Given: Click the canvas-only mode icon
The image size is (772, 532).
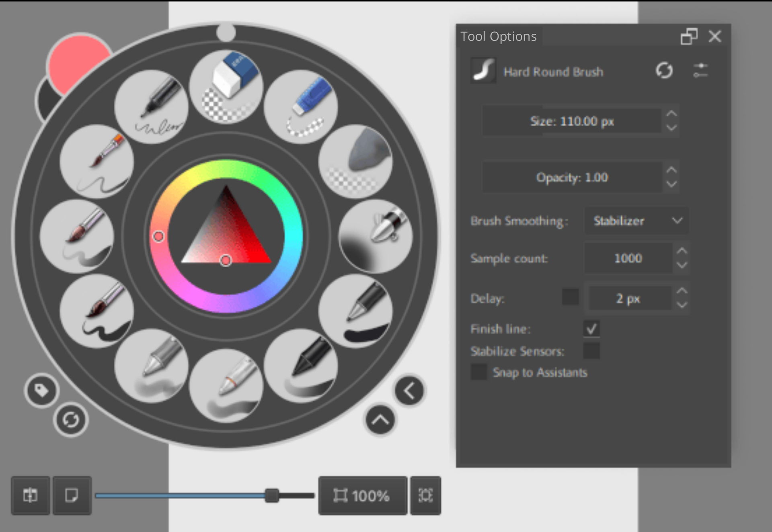Looking at the screenshot, I should [72, 495].
